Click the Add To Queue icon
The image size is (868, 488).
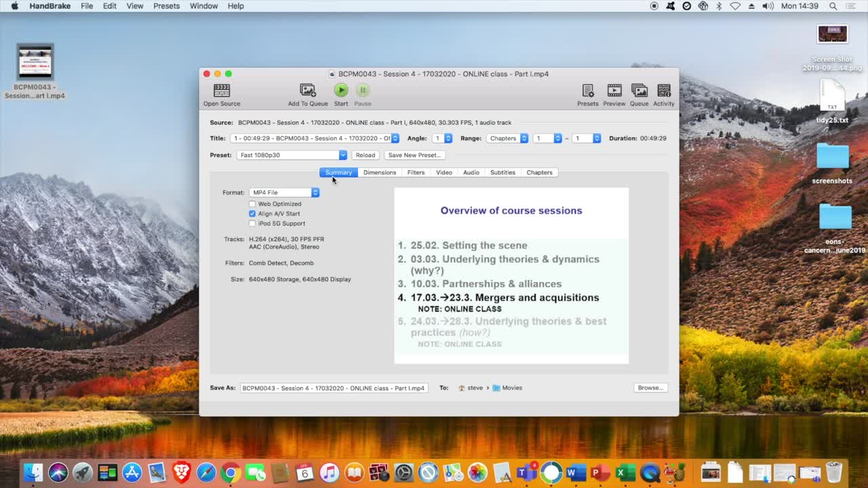pos(308,90)
